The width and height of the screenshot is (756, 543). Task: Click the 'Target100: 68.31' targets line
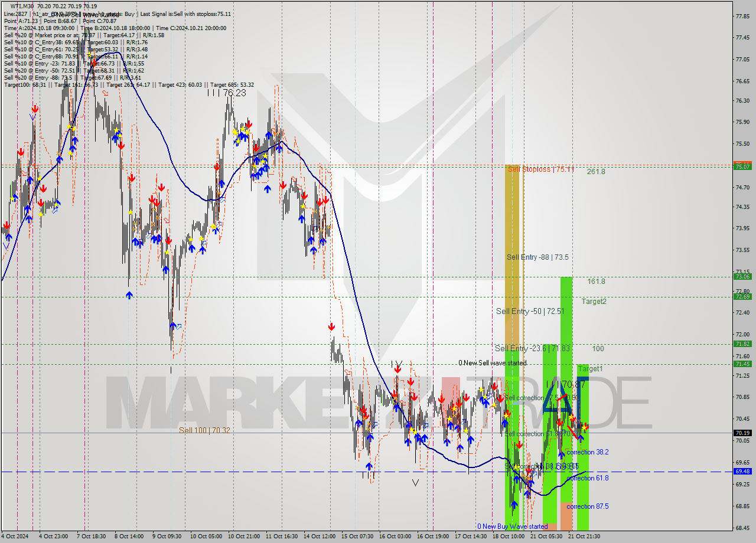coord(129,85)
